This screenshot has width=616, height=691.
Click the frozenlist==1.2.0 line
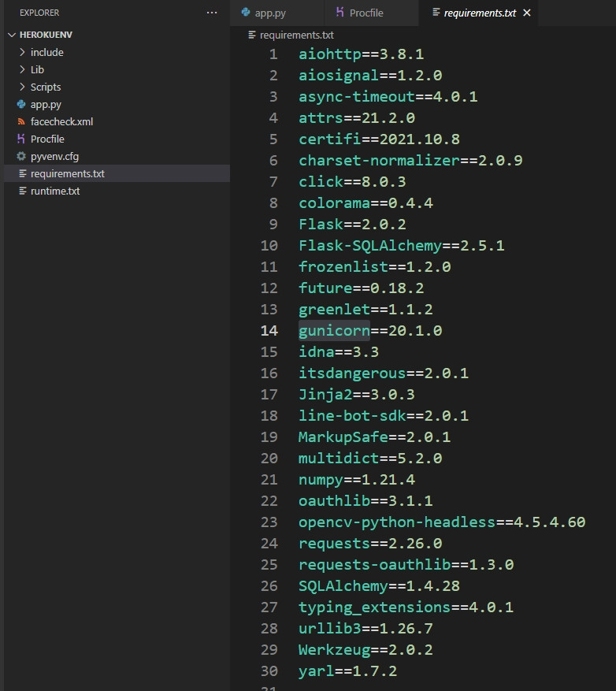tap(374, 266)
